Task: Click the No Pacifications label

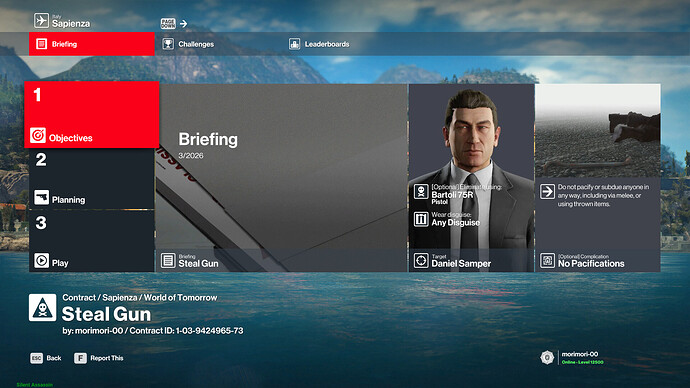Action: pyautogui.click(x=591, y=264)
